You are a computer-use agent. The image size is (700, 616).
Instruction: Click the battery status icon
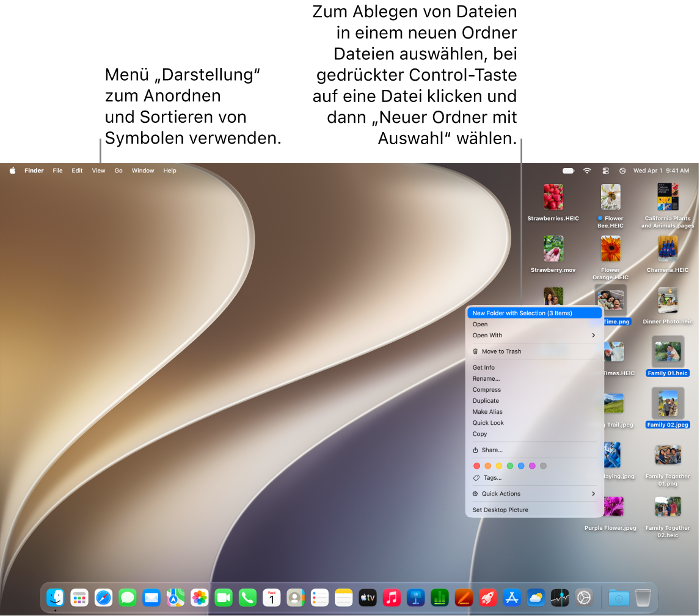(568, 170)
